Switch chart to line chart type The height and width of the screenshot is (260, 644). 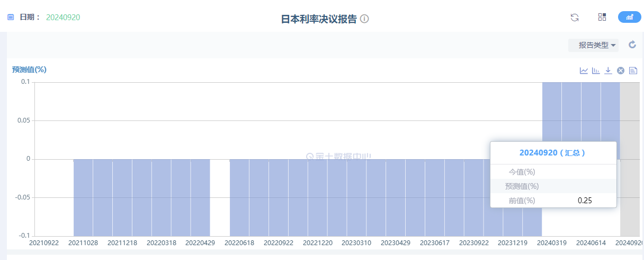click(584, 71)
